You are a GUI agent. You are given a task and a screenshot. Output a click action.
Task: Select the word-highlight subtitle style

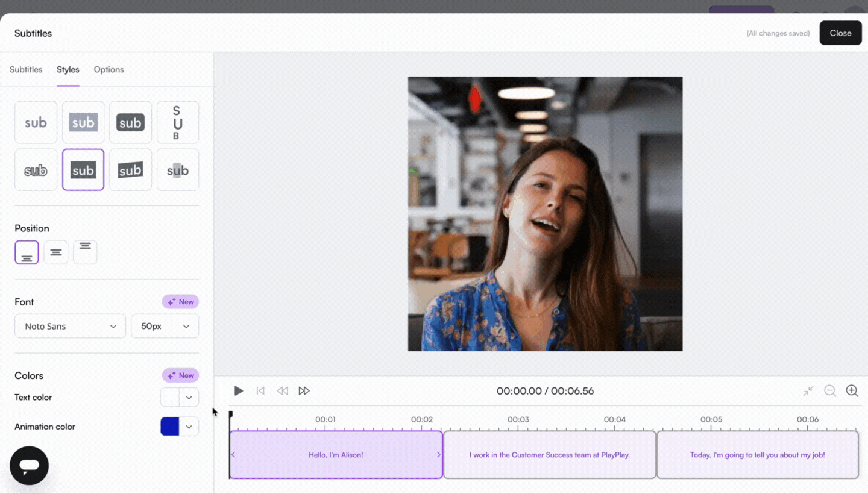point(178,170)
